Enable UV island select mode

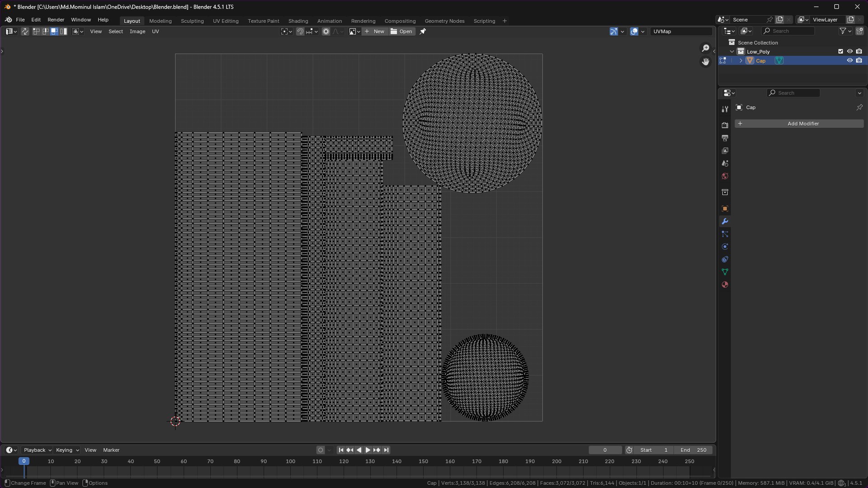(x=63, y=32)
